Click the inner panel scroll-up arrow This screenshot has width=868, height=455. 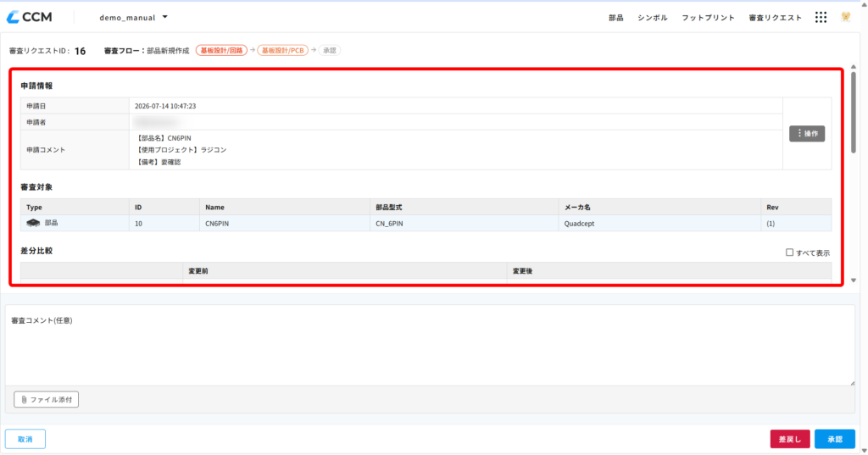tap(853, 66)
